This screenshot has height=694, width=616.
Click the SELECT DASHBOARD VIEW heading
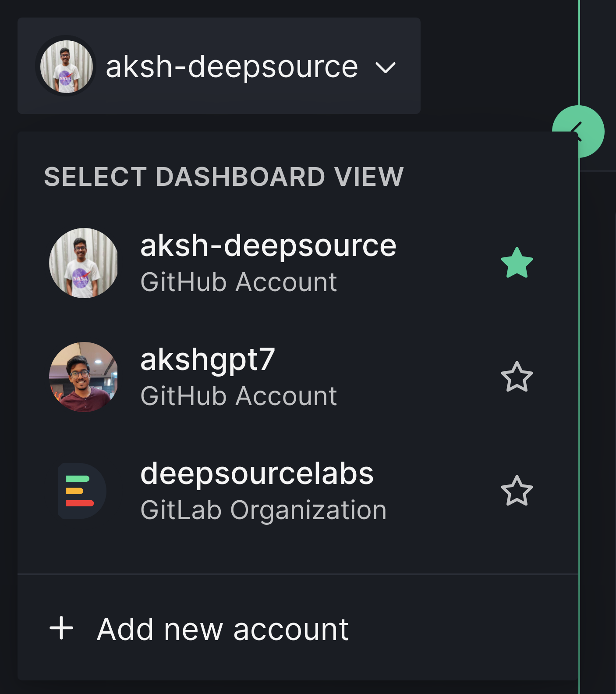click(x=223, y=177)
